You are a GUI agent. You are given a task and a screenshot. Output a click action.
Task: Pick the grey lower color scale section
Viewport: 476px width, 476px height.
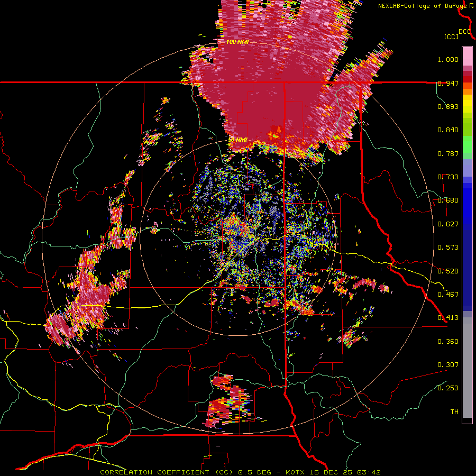(x=467, y=368)
